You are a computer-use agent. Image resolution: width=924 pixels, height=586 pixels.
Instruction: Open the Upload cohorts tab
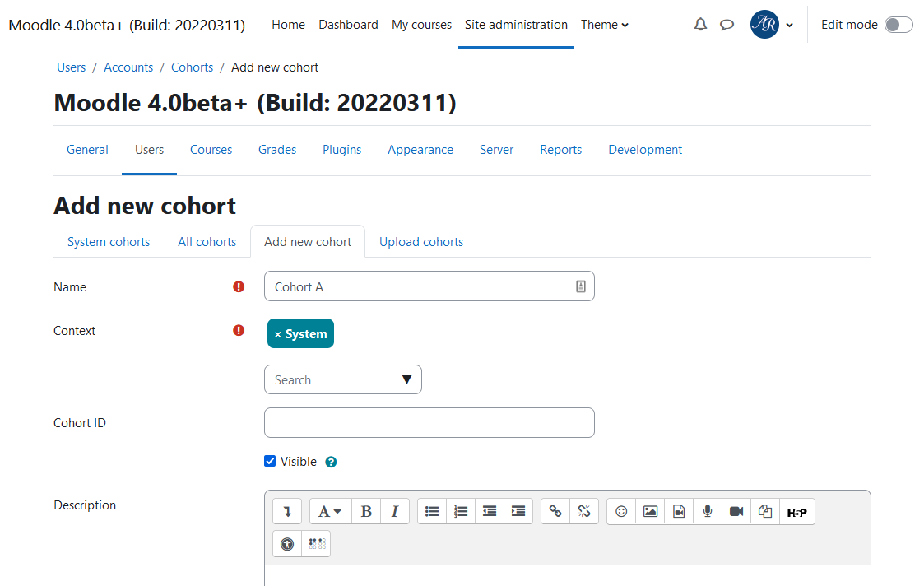point(421,242)
